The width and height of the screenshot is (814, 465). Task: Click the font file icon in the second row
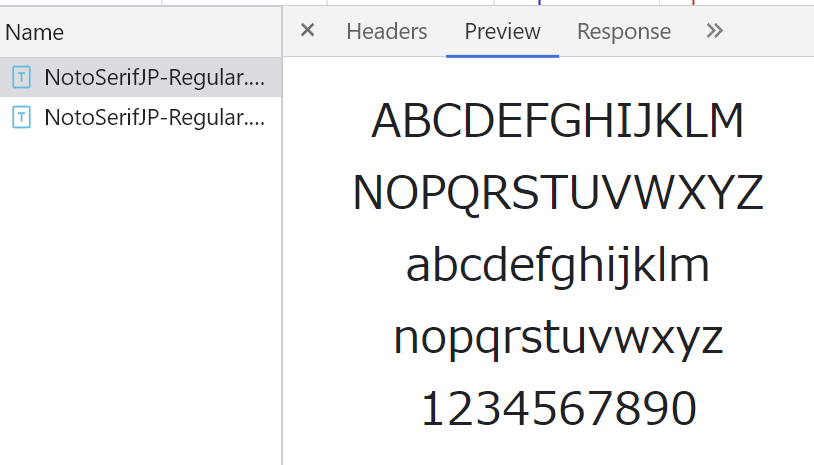point(20,117)
